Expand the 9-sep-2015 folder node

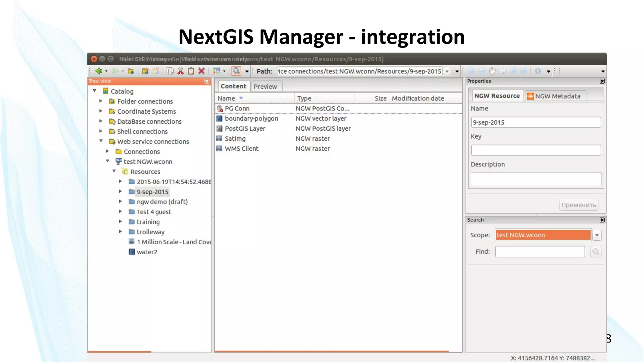(x=120, y=191)
